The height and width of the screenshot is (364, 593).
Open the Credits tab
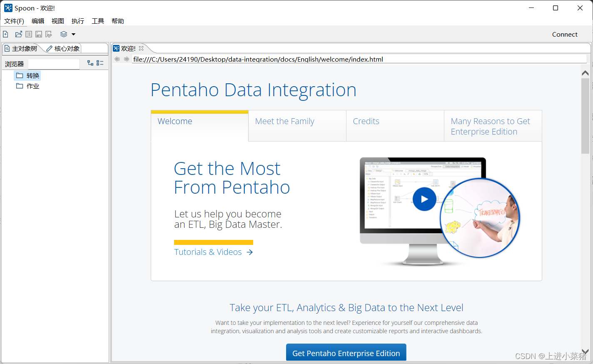395,125
